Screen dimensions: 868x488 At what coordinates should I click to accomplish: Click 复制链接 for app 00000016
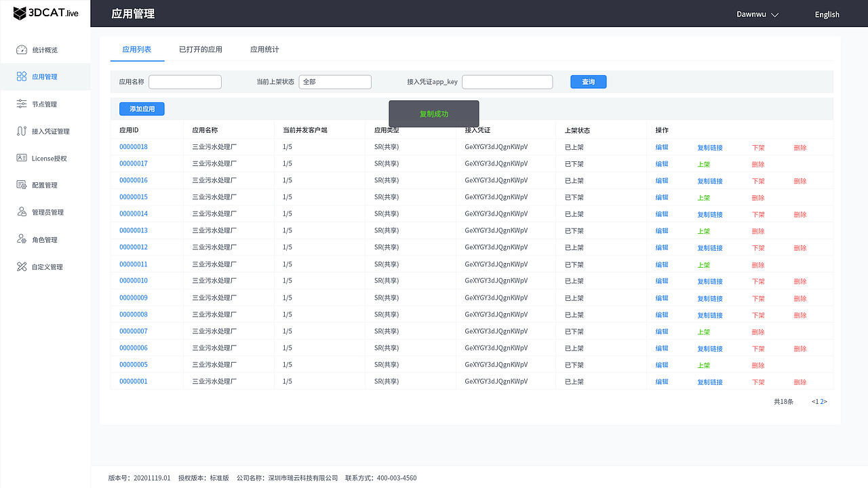(710, 181)
